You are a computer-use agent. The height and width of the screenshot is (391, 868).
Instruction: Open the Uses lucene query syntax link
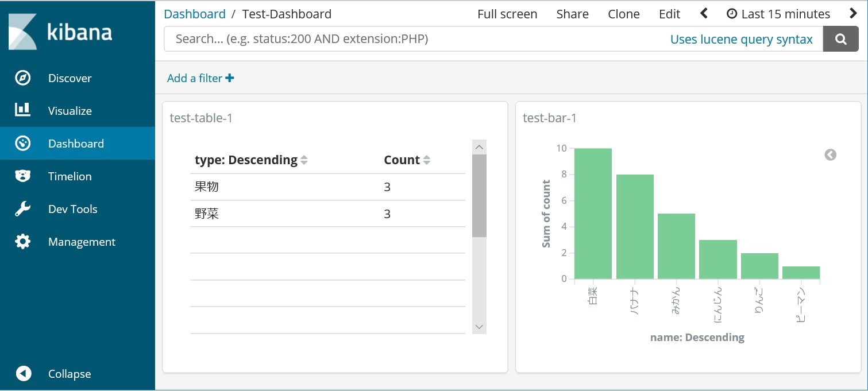pyautogui.click(x=742, y=38)
